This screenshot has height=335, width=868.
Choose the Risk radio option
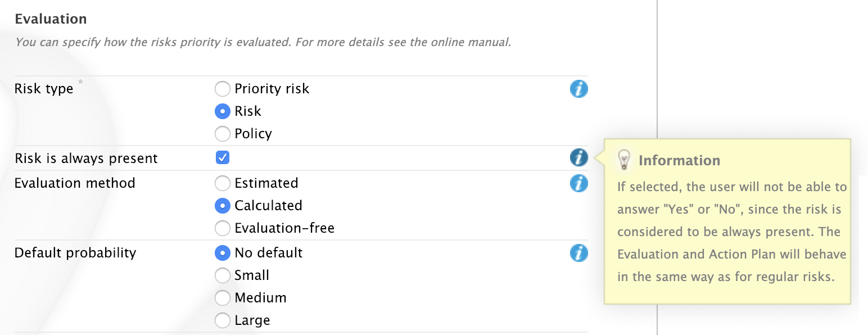click(223, 111)
